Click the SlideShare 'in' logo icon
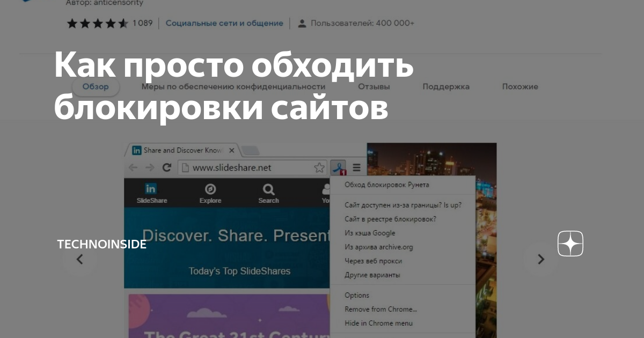 151,188
